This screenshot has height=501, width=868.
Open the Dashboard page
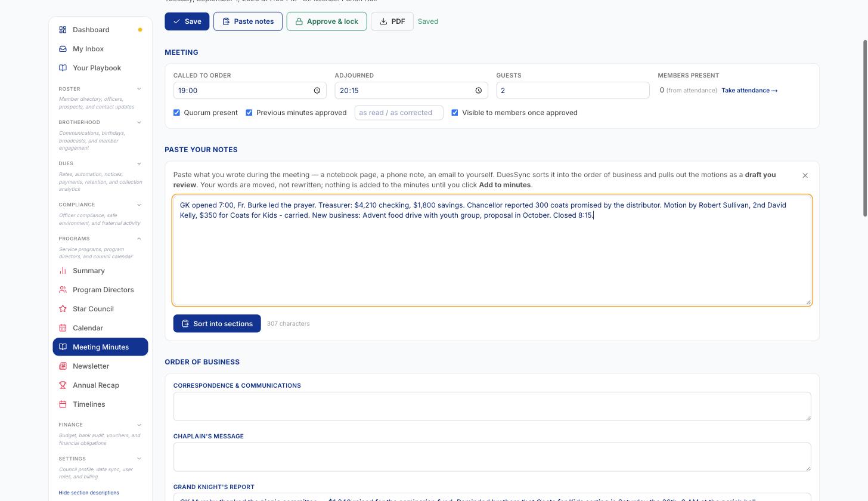(x=100, y=30)
